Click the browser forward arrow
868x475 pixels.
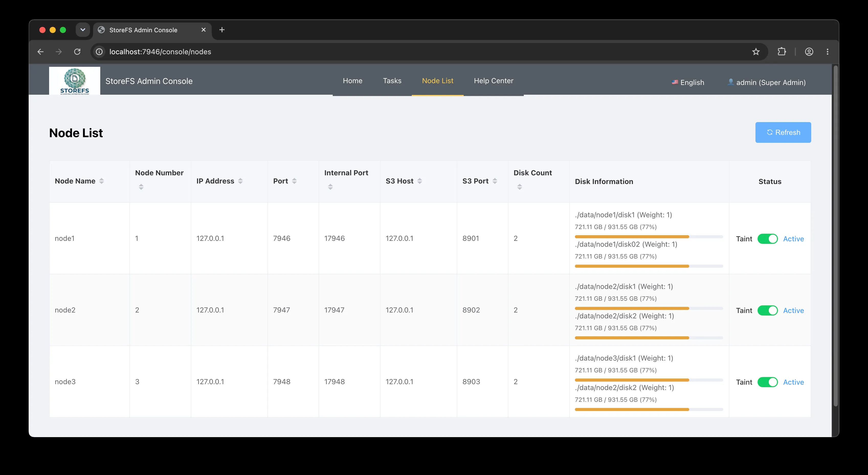[x=59, y=52]
